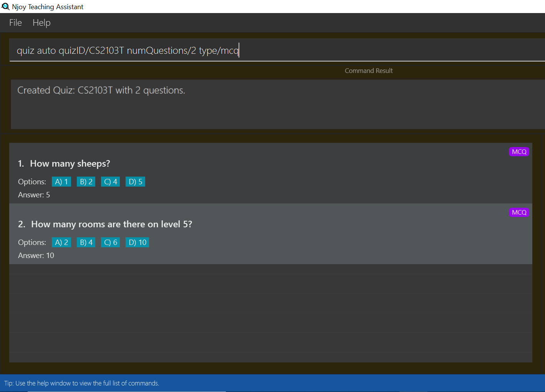The width and height of the screenshot is (545, 392).
Task: Click the command input field
Action: pyautogui.click(x=277, y=50)
